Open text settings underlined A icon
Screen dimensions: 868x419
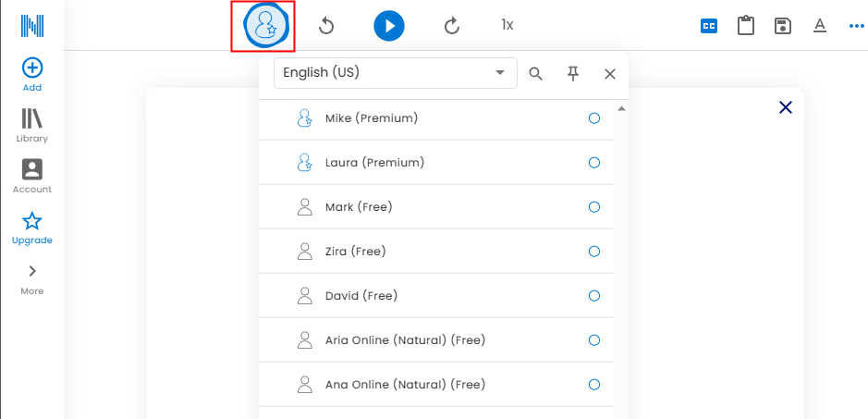pyautogui.click(x=819, y=26)
